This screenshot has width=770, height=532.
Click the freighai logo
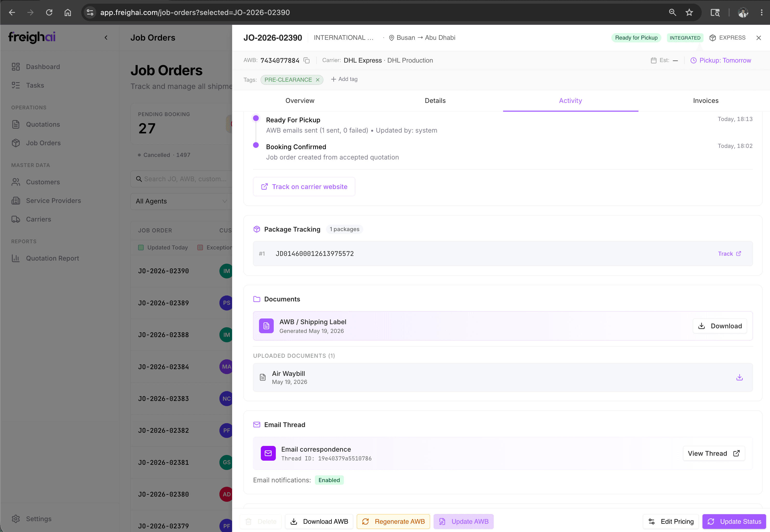32,37
